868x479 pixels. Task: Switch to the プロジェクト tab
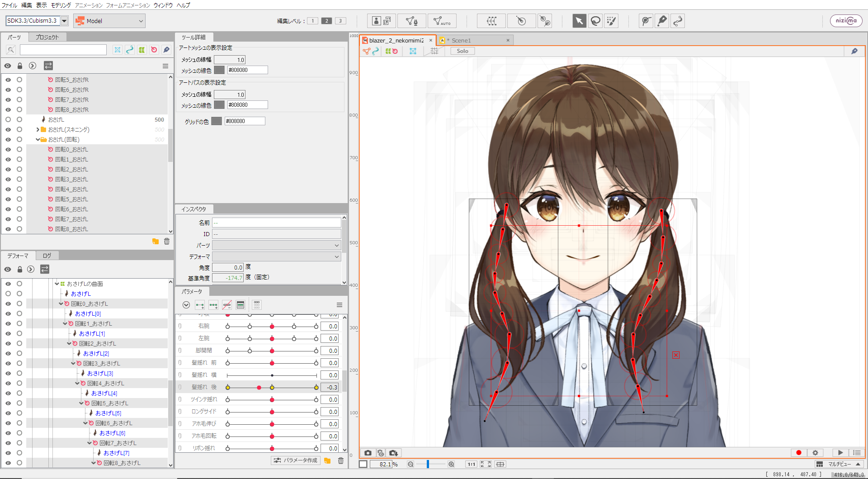47,37
